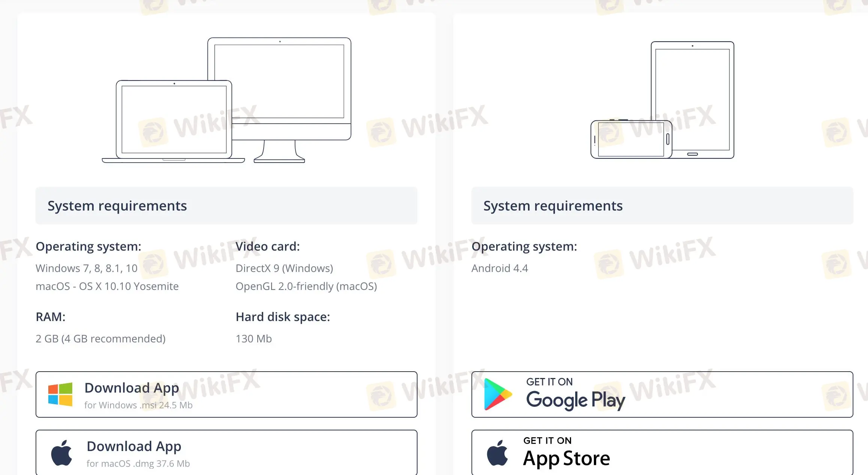Expand the desktop system requirements section
The width and height of the screenshot is (868, 475).
point(226,205)
